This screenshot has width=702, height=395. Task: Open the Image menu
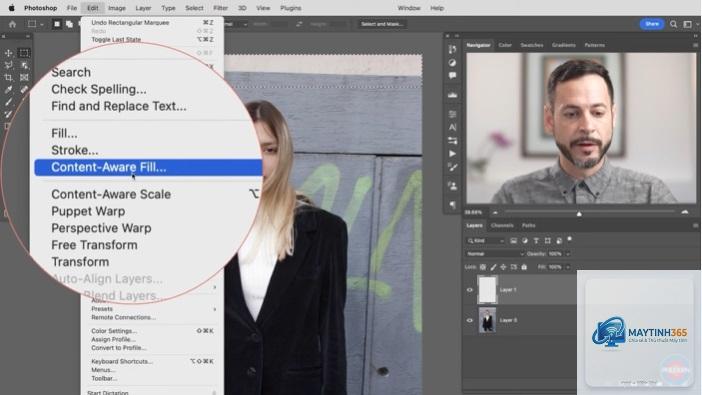(116, 8)
